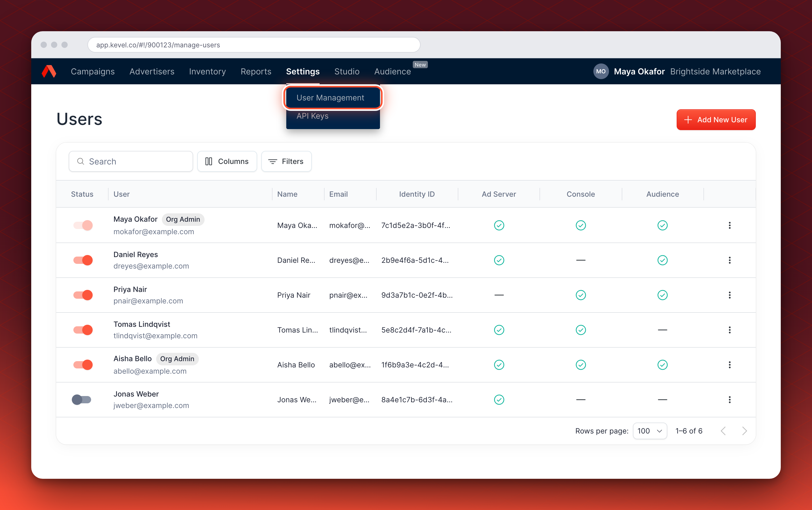The image size is (812, 510).
Task: Click the search magnifier icon
Action: (81, 162)
